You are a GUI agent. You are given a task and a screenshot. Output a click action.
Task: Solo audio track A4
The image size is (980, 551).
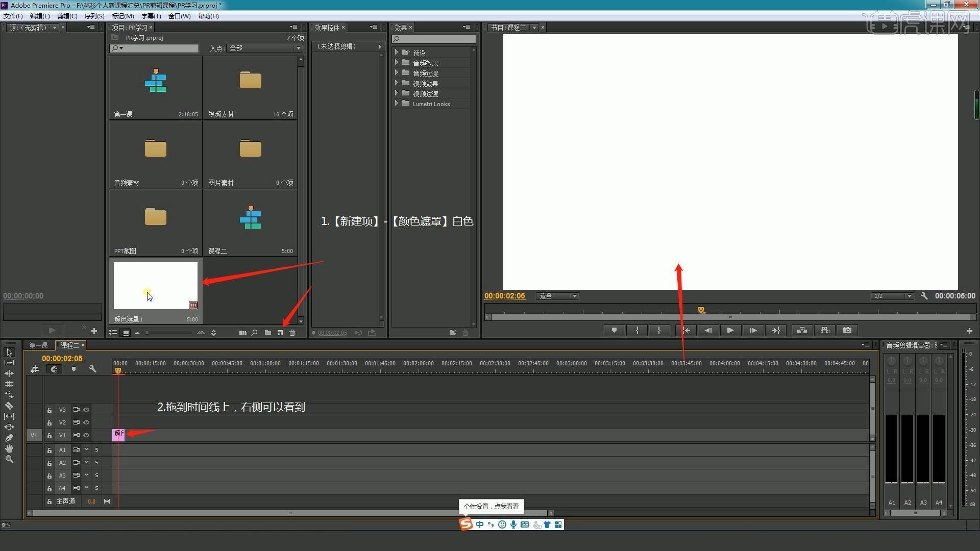96,488
